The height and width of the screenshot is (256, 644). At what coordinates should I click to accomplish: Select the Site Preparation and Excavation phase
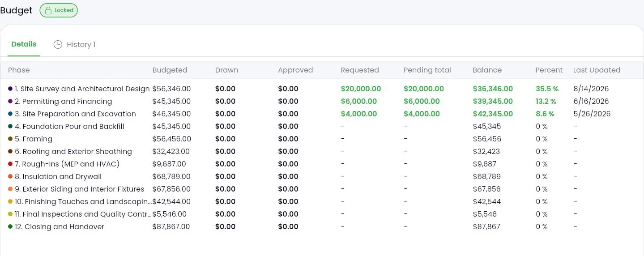75,114
